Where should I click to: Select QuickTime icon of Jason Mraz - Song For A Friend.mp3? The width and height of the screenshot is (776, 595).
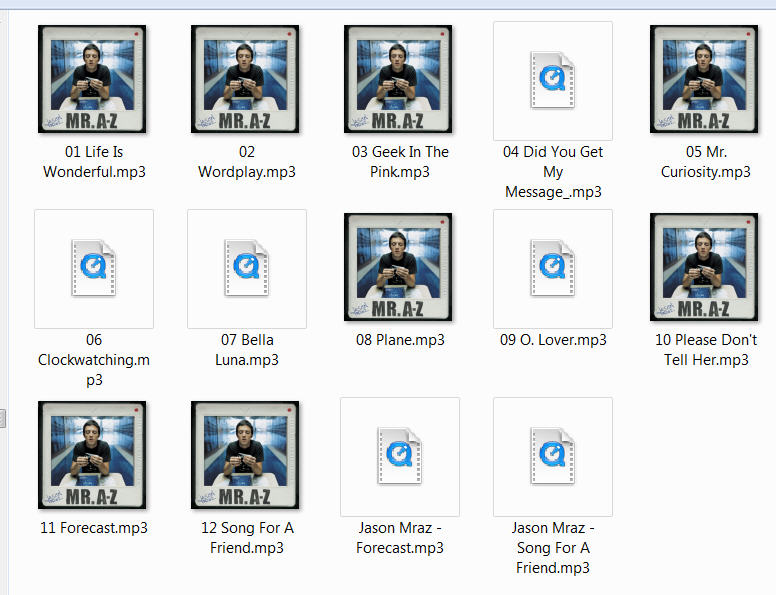(x=552, y=456)
